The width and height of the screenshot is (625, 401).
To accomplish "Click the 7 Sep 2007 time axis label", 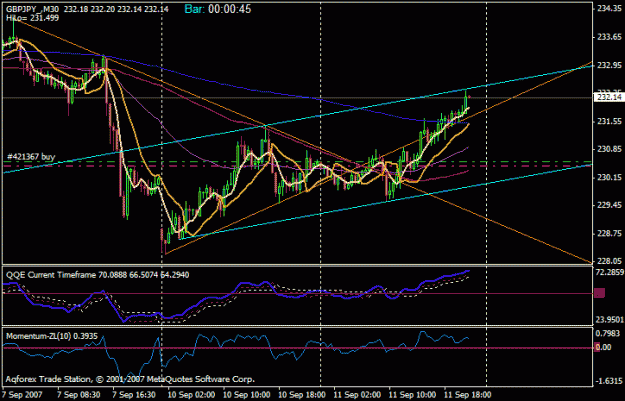I will (22, 395).
